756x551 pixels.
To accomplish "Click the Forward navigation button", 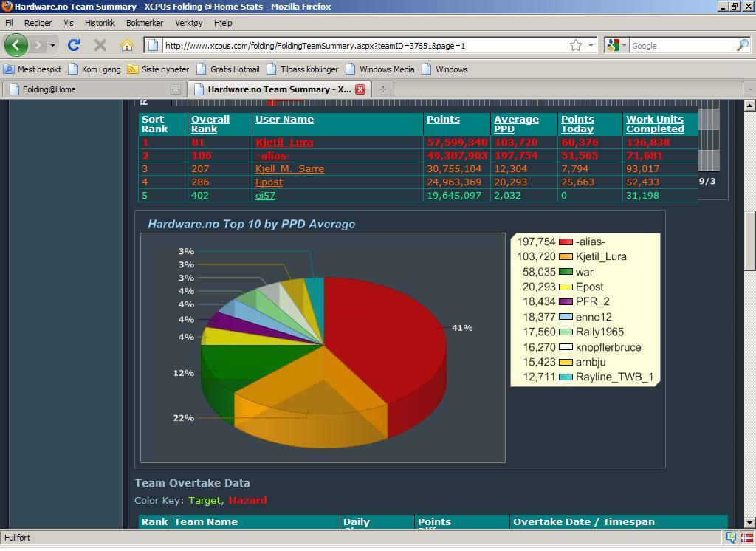I will coord(38,46).
